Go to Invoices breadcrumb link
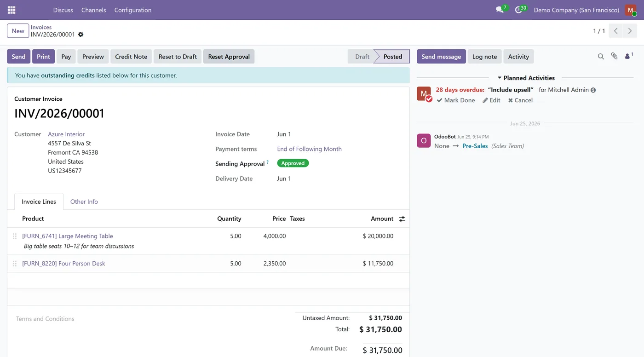Image resolution: width=644 pixels, height=357 pixels. point(41,27)
